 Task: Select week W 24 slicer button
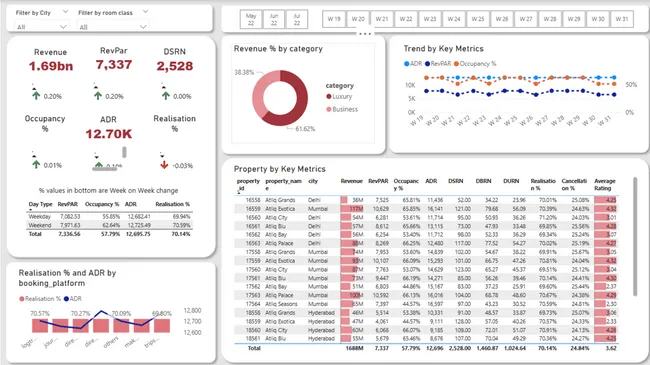(x=454, y=19)
